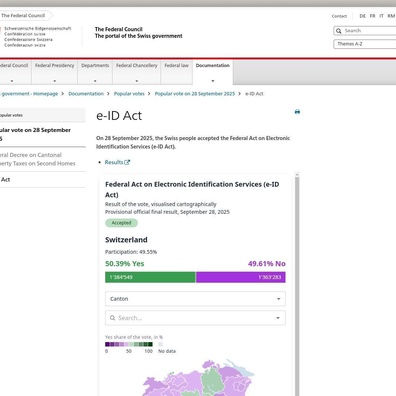
Task: Open the Themes A-Z selector
Action: 365,44
